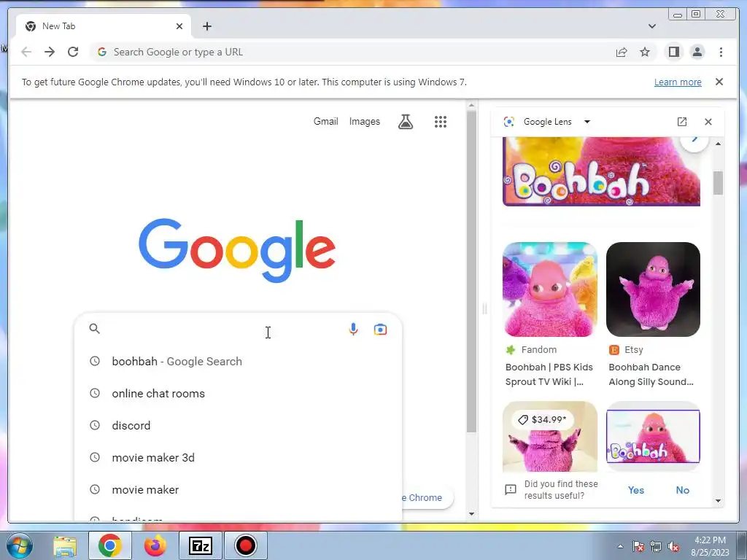Search by image with camera icon
Viewport: 747px width, 560px height.
click(x=380, y=329)
